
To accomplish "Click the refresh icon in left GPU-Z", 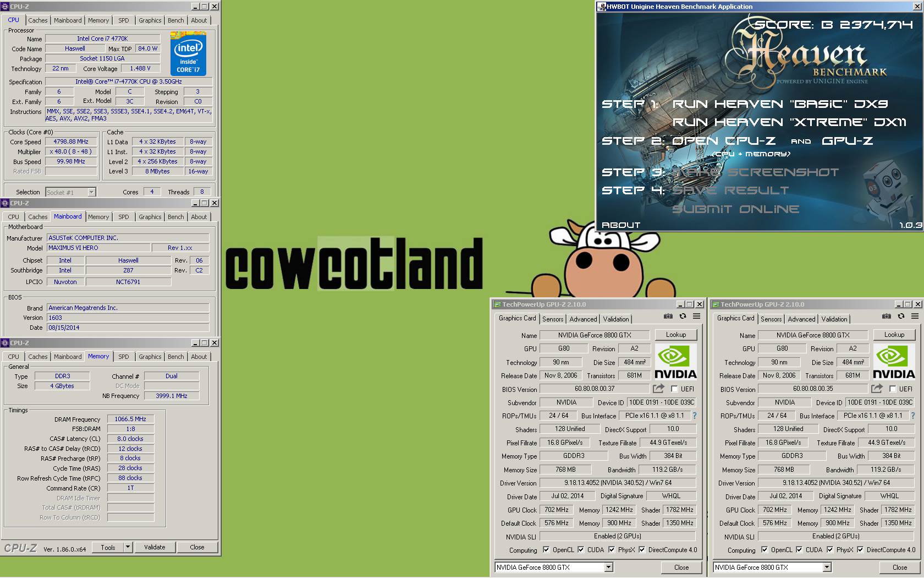I will point(683,317).
